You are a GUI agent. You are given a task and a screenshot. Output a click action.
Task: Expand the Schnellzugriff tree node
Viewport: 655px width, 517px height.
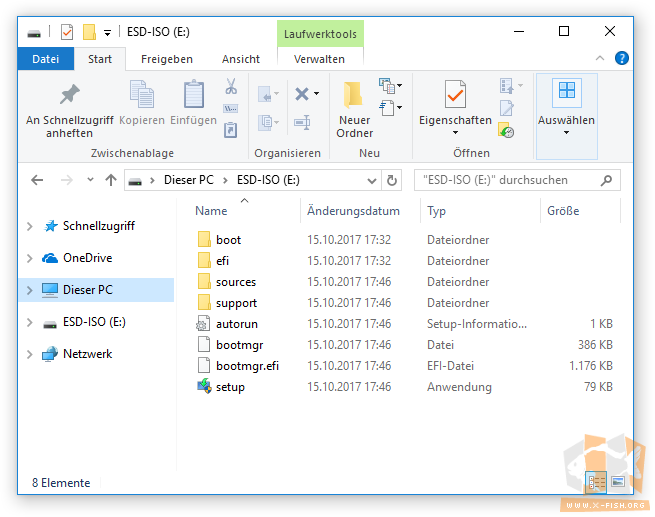point(30,226)
